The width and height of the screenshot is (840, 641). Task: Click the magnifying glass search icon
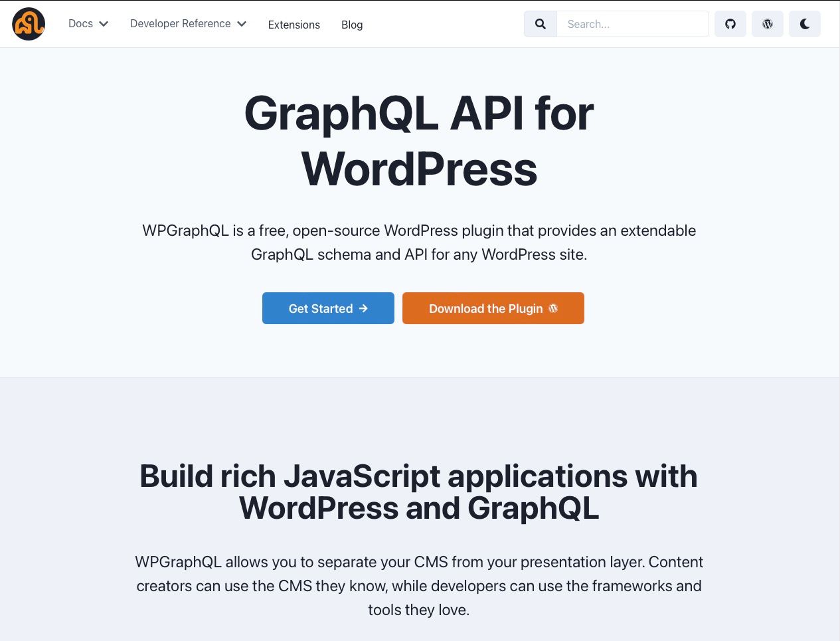(x=541, y=24)
